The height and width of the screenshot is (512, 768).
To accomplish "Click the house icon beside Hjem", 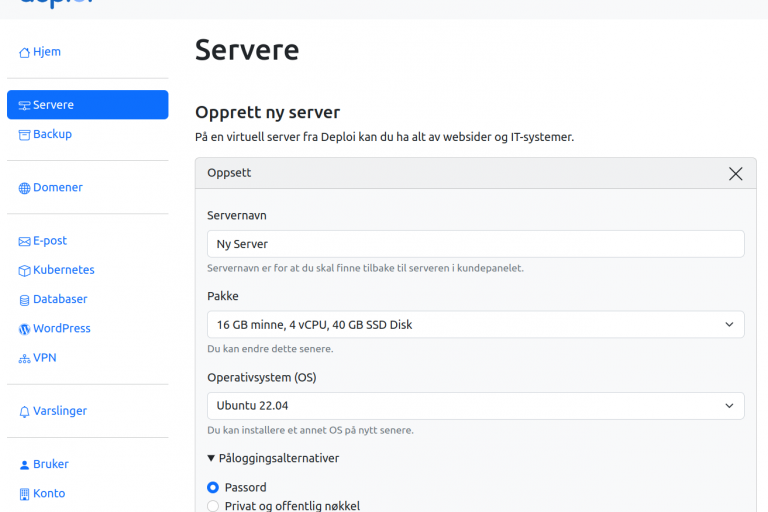I will point(25,52).
